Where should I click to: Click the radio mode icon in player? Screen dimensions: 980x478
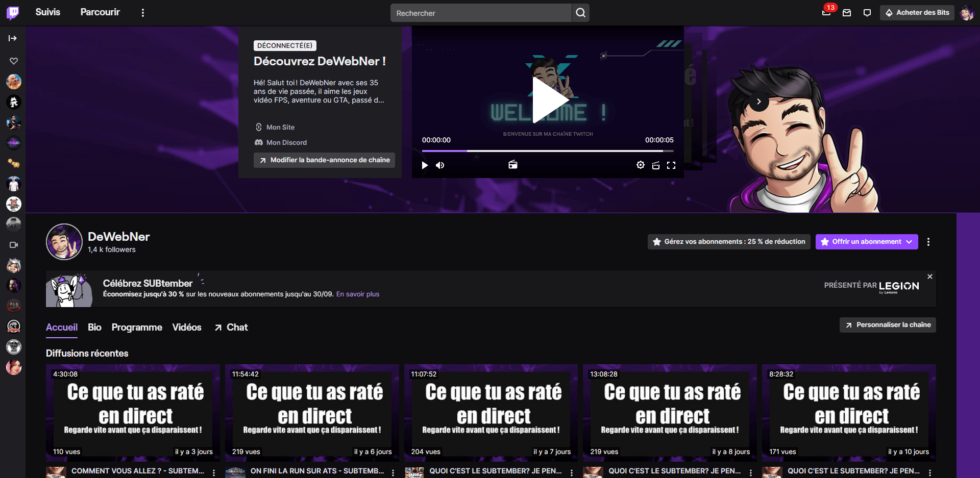pos(513,165)
